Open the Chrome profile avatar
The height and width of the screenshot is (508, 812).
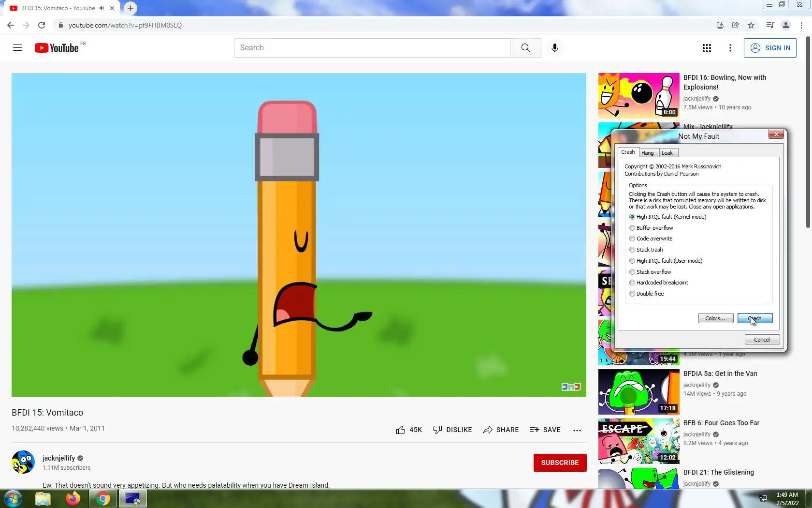tap(786, 25)
